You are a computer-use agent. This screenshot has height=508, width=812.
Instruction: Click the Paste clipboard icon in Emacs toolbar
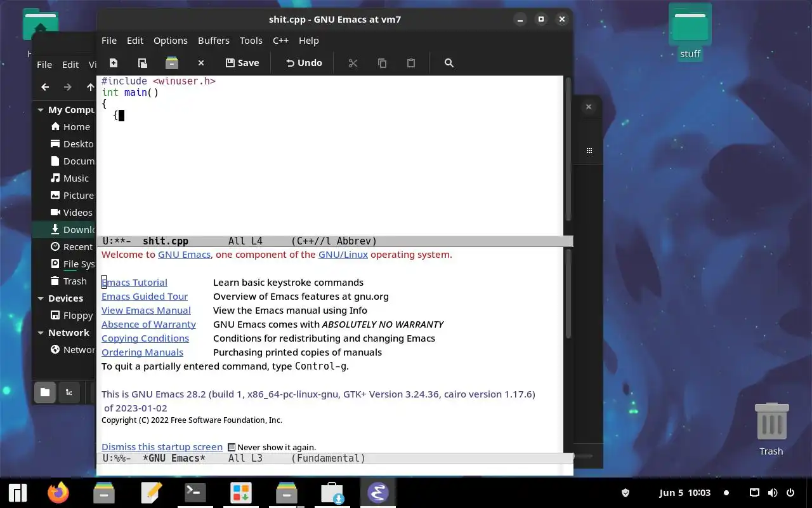(x=411, y=63)
